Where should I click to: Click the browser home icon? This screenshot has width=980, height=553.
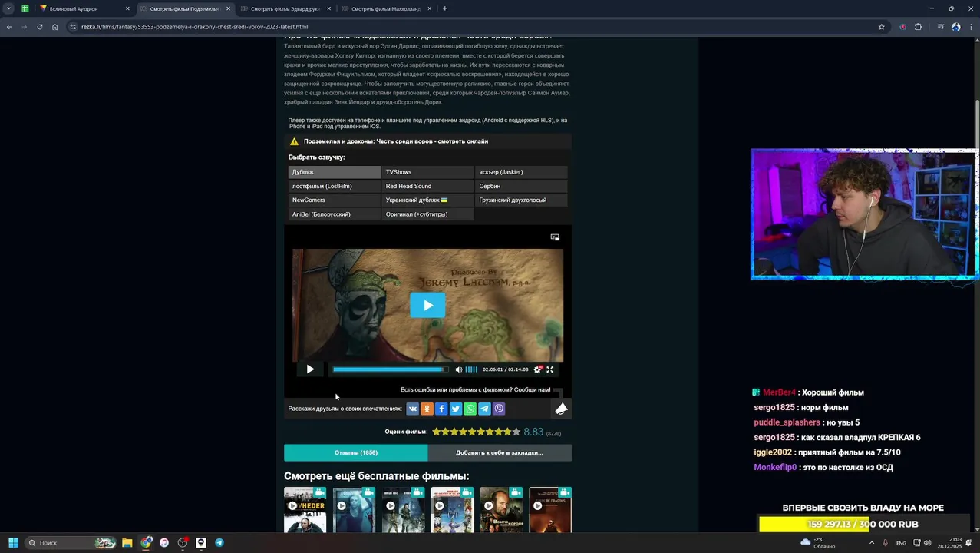tap(55, 27)
